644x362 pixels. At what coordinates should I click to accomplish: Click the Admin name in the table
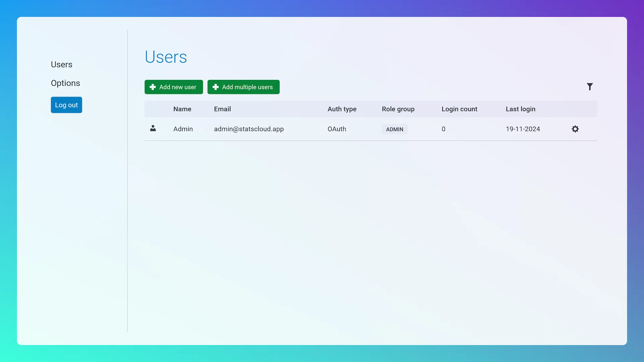(183, 129)
